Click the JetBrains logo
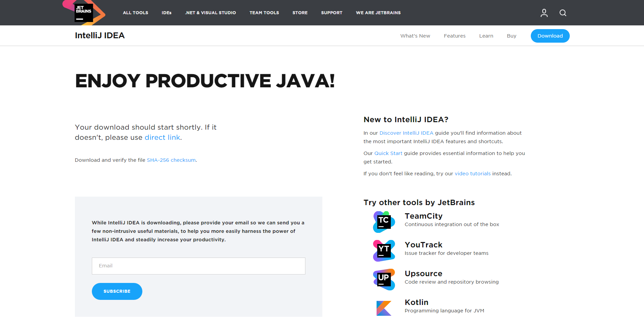This screenshot has height=331, width=644. click(84, 13)
